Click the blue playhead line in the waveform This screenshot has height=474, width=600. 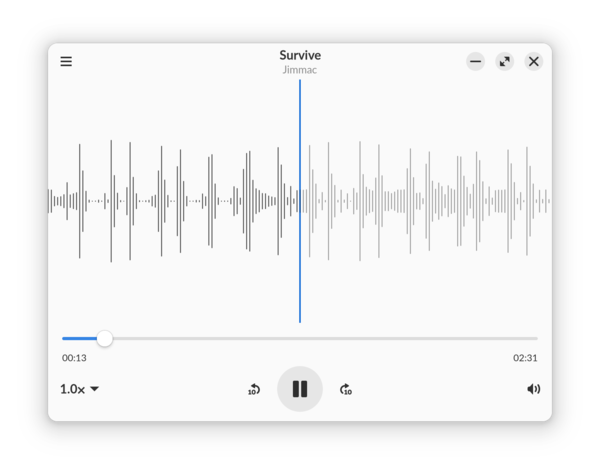tap(300, 201)
